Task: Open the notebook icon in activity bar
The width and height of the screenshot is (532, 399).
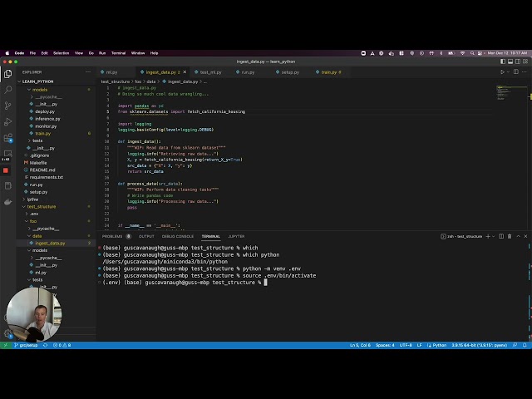Action: tap(7, 185)
